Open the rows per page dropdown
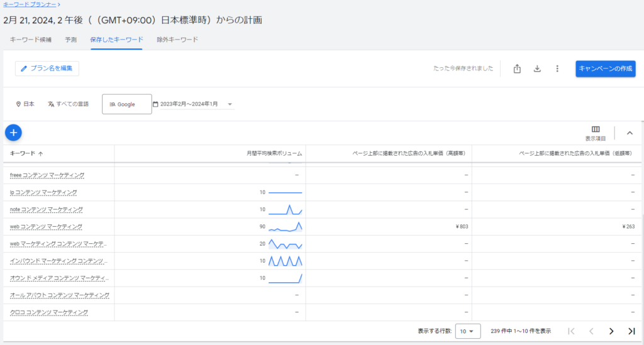The image size is (644, 345). pyautogui.click(x=466, y=331)
